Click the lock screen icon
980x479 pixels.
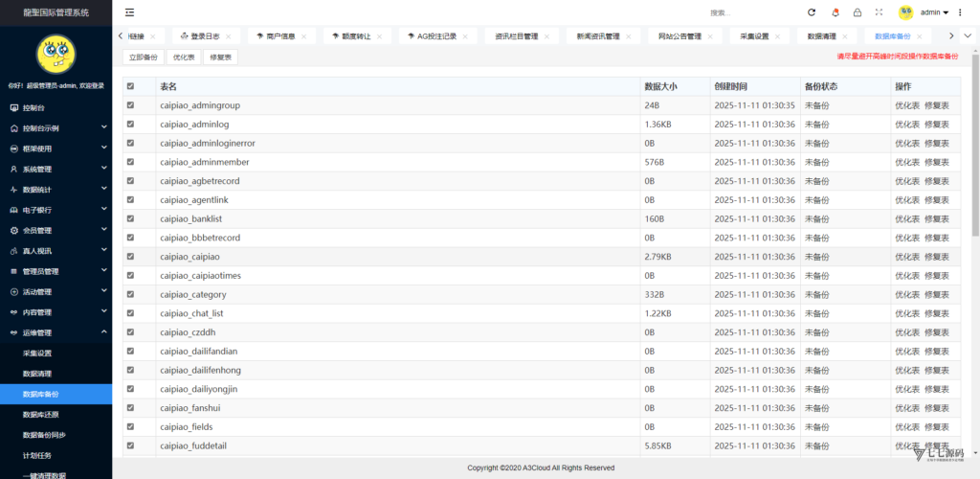click(x=857, y=12)
